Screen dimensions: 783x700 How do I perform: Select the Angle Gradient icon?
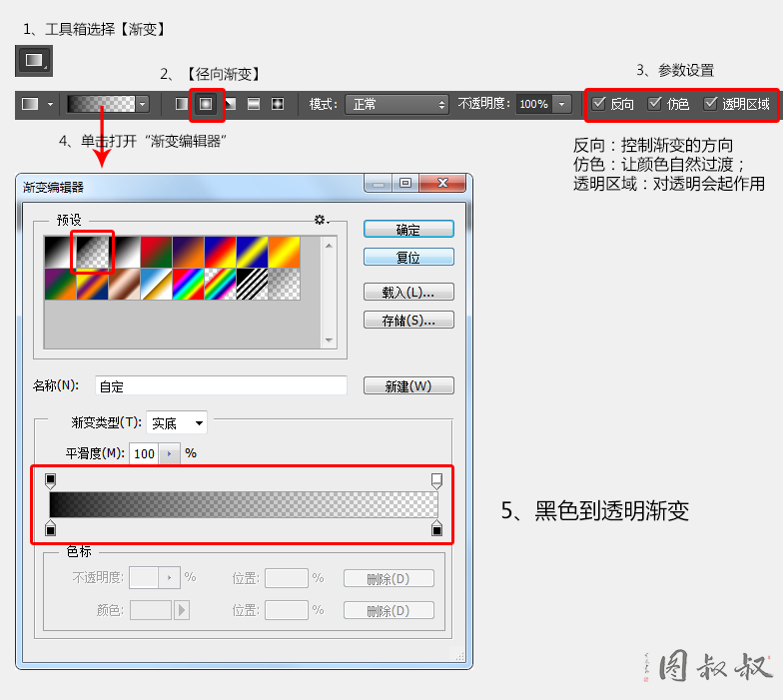230,104
